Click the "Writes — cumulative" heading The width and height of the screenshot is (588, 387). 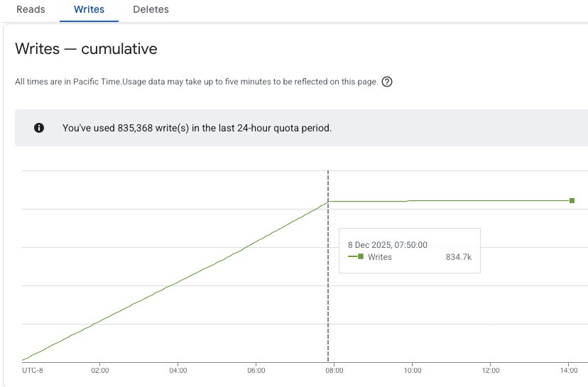(x=86, y=49)
